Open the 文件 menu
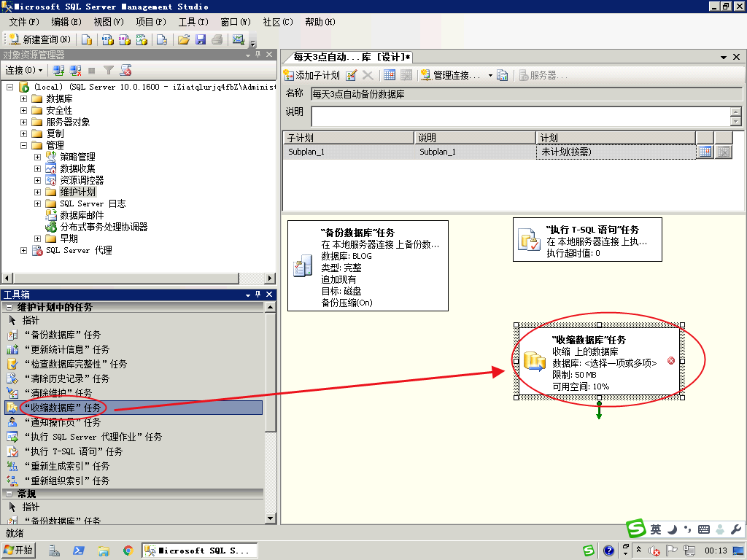The image size is (747, 560). click(24, 22)
